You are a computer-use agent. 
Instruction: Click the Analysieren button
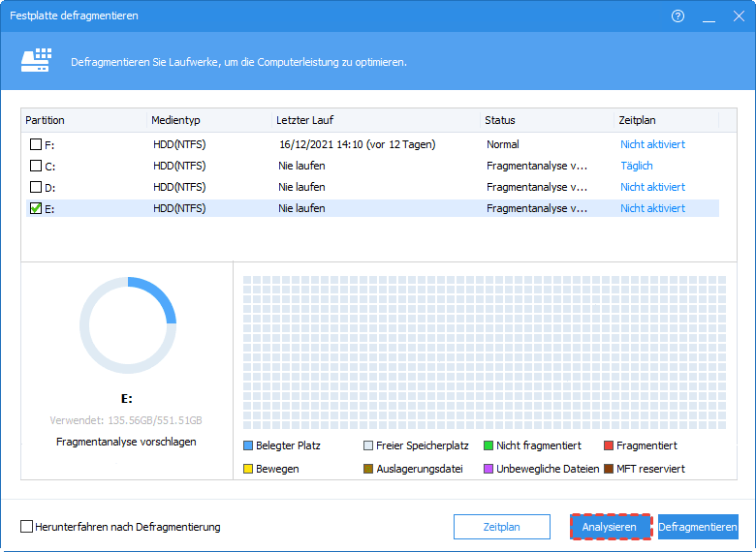(x=610, y=527)
